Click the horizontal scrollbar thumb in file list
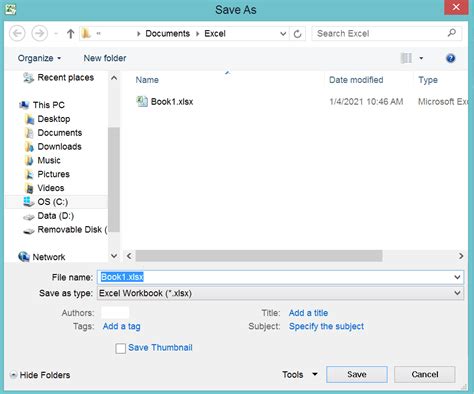Screen dimensions: 474x394 259,256
